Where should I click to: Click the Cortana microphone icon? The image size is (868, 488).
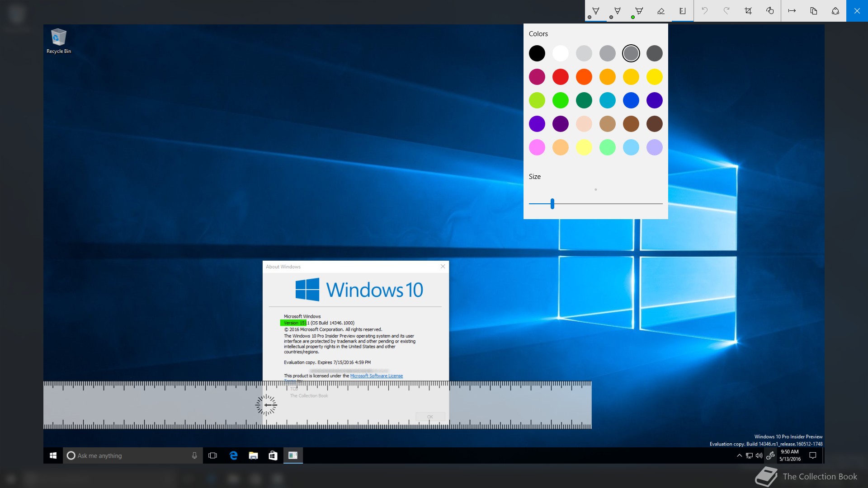194,455
